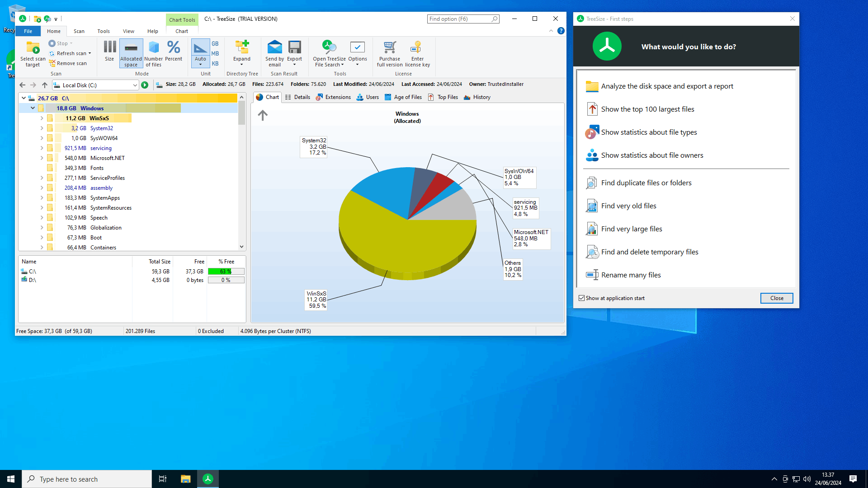Open the Extensions tab

tap(333, 97)
